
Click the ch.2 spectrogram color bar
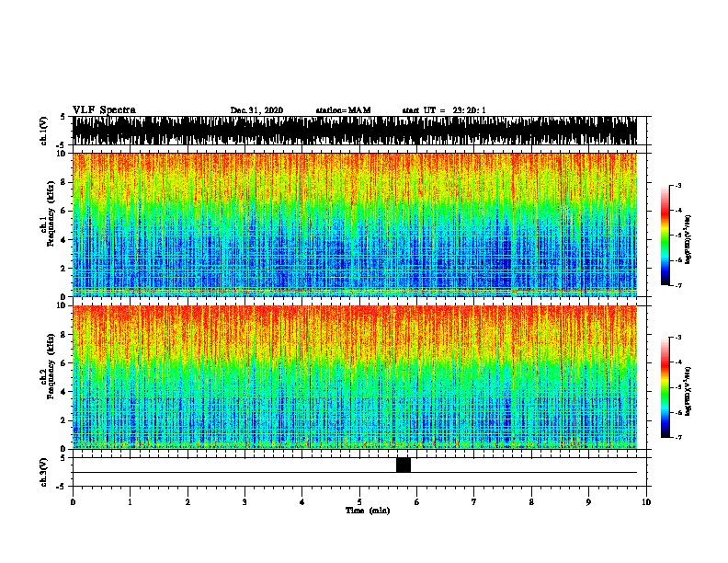(x=665, y=387)
